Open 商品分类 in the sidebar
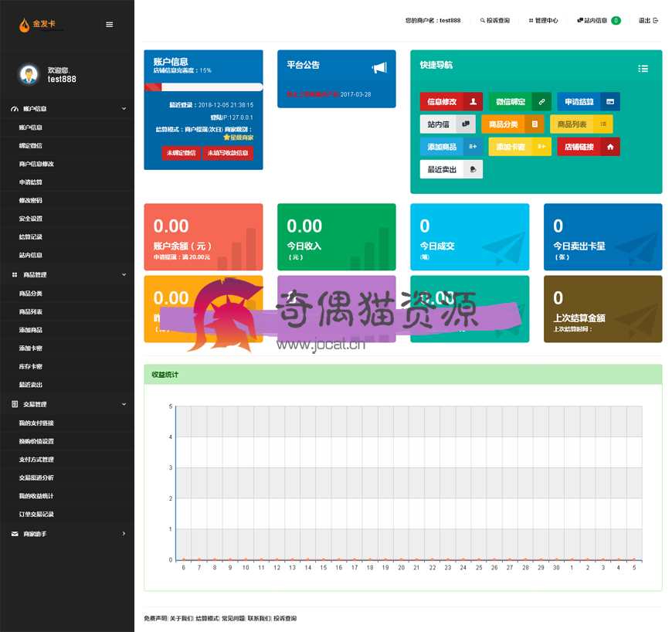The width and height of the screenshot is (672, 632). [30, 294]
